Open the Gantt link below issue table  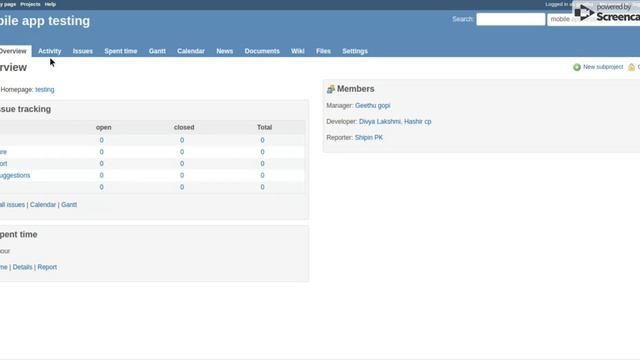(x=69, y=205)
